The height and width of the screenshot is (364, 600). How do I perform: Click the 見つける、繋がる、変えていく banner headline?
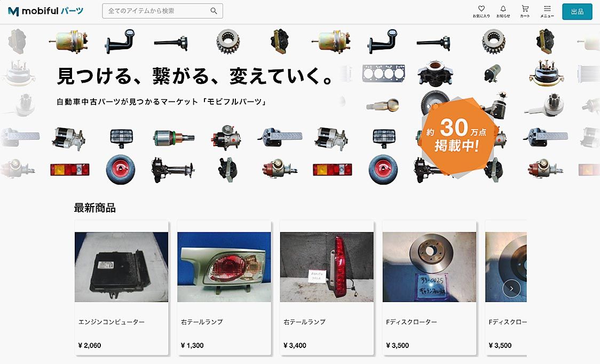click(195, 76)
